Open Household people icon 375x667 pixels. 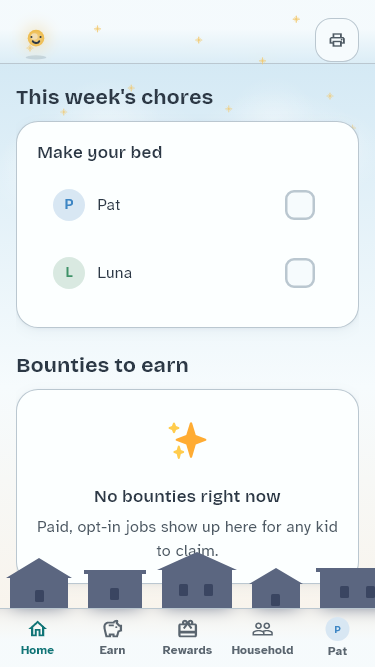click(262, 629)
